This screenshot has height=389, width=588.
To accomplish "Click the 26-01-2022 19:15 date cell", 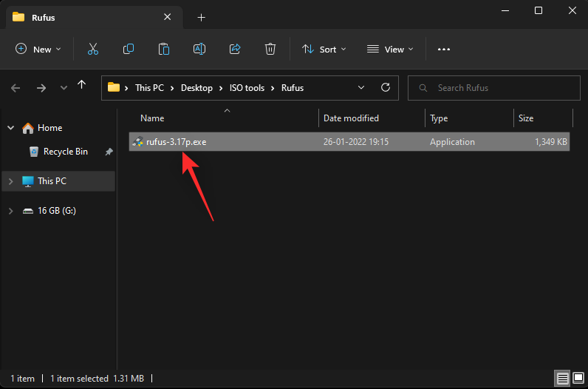I will coord(356,142).
